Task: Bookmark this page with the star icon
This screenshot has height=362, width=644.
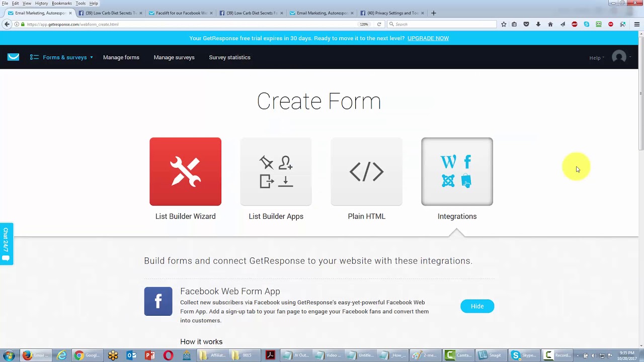Action: click(x=504, y=24)
